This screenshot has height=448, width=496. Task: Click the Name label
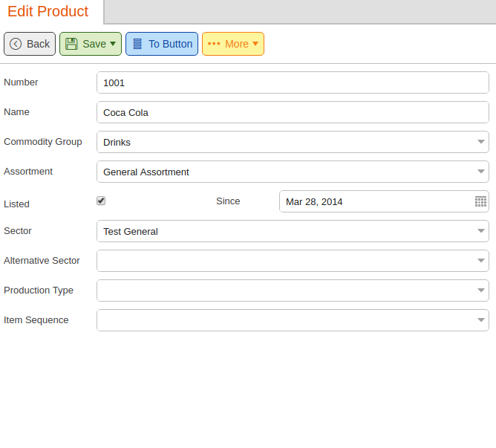16,112
